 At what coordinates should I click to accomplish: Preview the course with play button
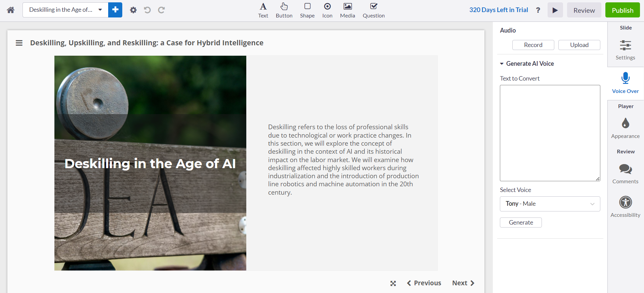pyautogui.click(x=555, y=10)
